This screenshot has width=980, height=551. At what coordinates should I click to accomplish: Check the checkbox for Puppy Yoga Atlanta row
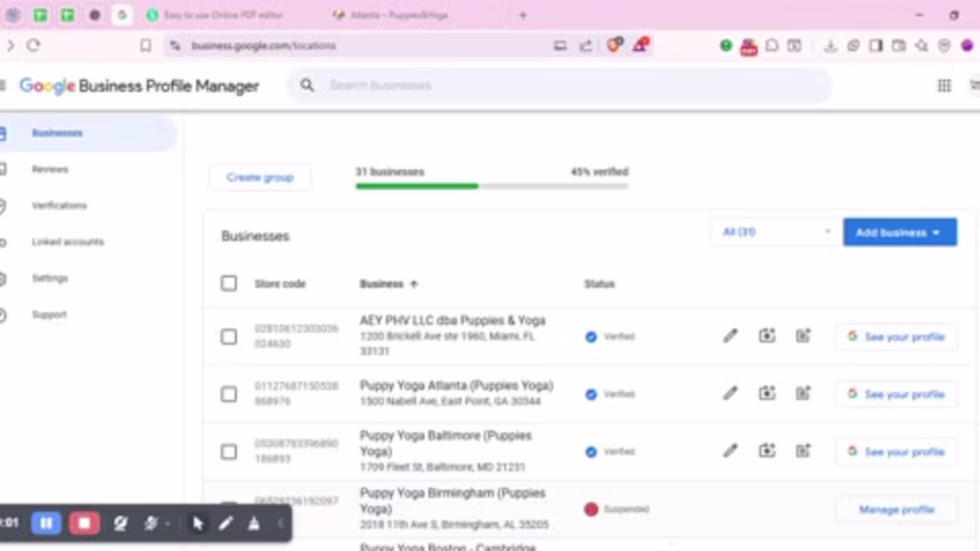pos(229,393)
